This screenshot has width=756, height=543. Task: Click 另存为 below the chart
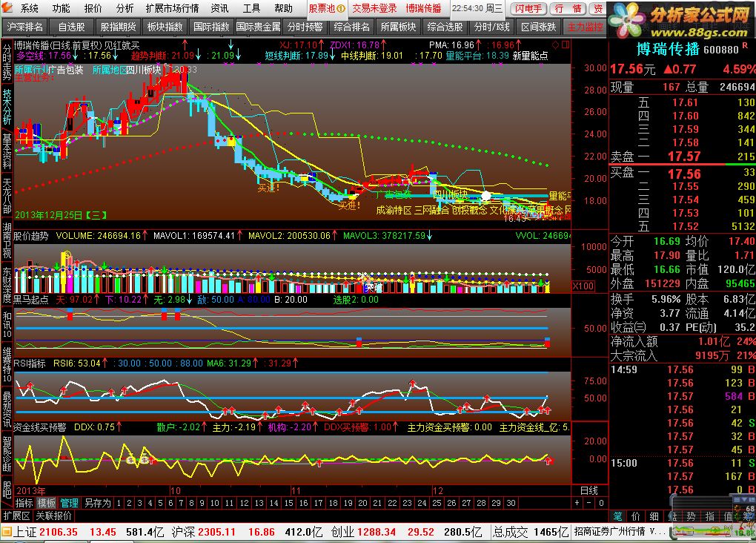(97, 503)
